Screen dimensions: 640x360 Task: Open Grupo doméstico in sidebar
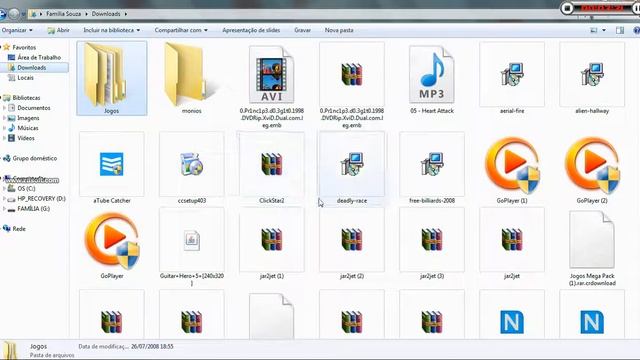(x=30, y=158)
